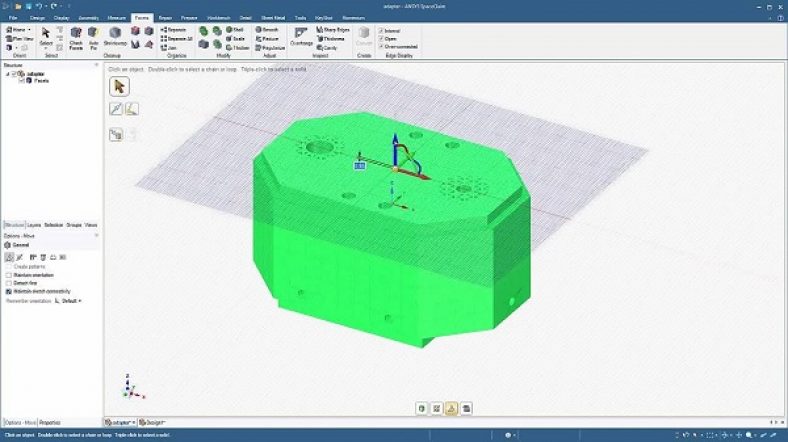The height and width of the screenshot is (442, 788).
Task: Click the Save icon in quick access toolbar
Action: pos(29,7)
